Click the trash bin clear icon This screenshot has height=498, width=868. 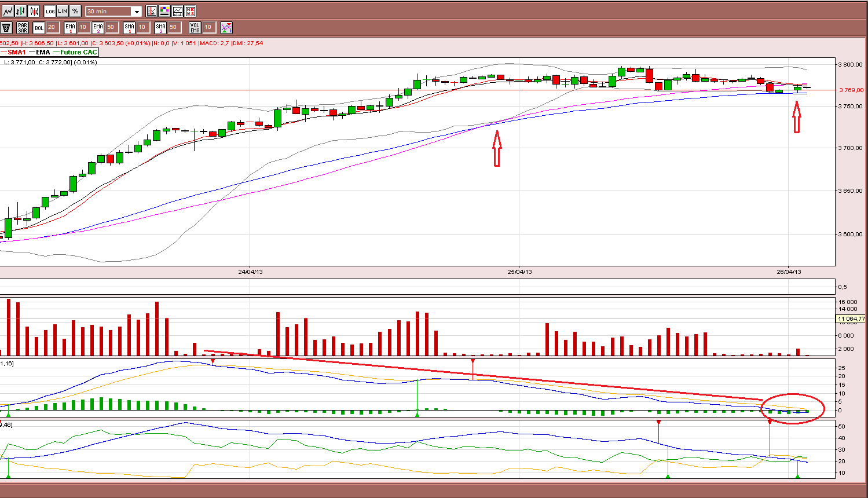(6, 27)
